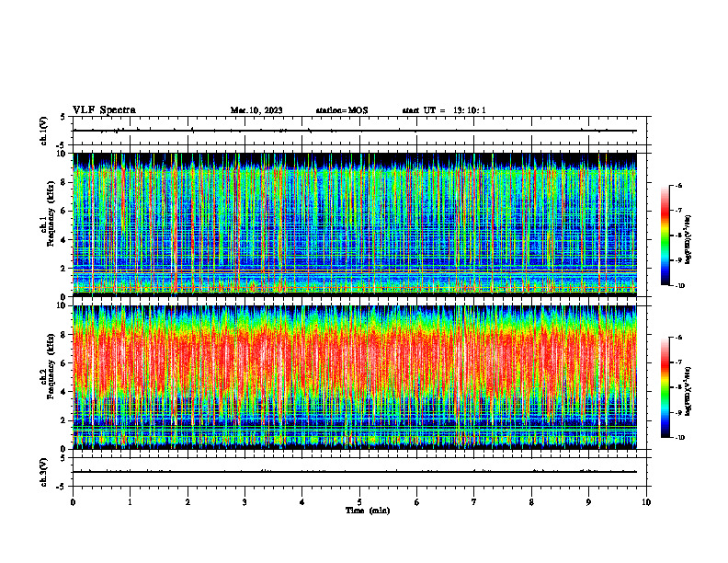This screenshot has height=563, width=728.
Task: Click the ch.2 frequency axis "6" tick label
Action: [64, 363]
